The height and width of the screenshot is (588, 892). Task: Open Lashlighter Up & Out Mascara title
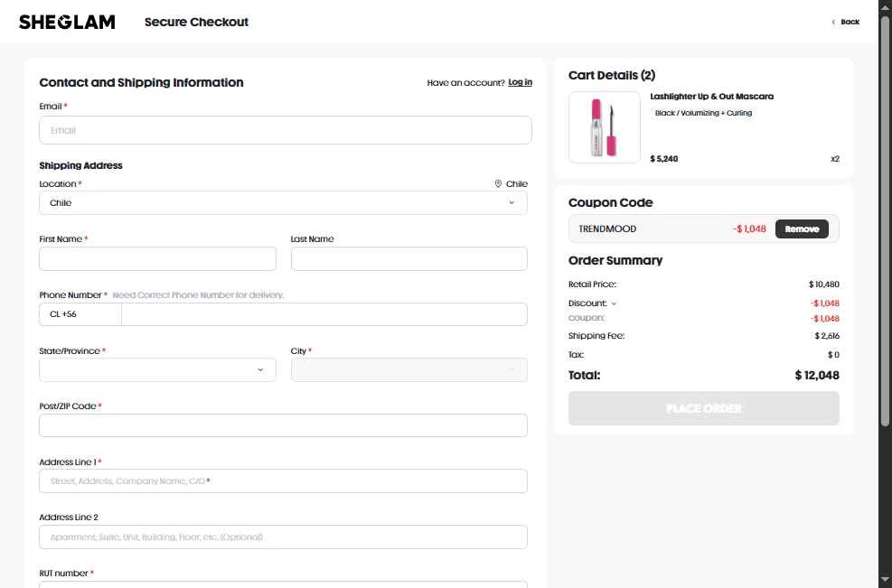pos(711,97)
